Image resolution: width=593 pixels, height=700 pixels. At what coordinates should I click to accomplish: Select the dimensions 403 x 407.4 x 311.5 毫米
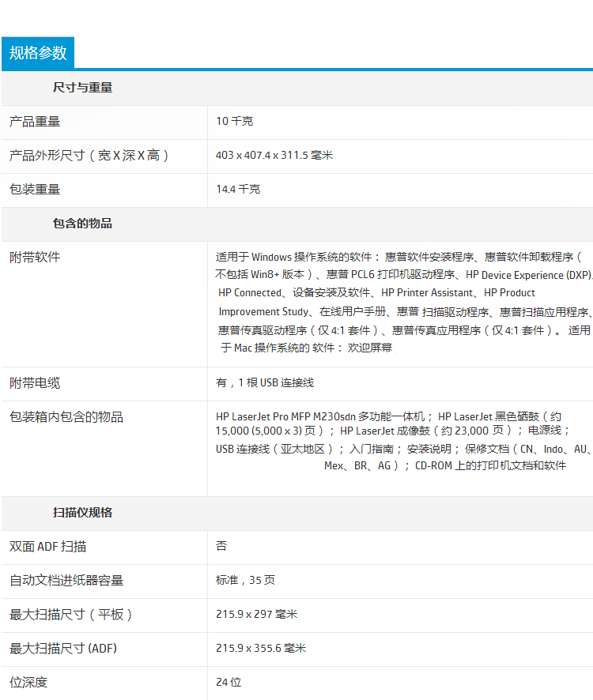click(274, 155)
